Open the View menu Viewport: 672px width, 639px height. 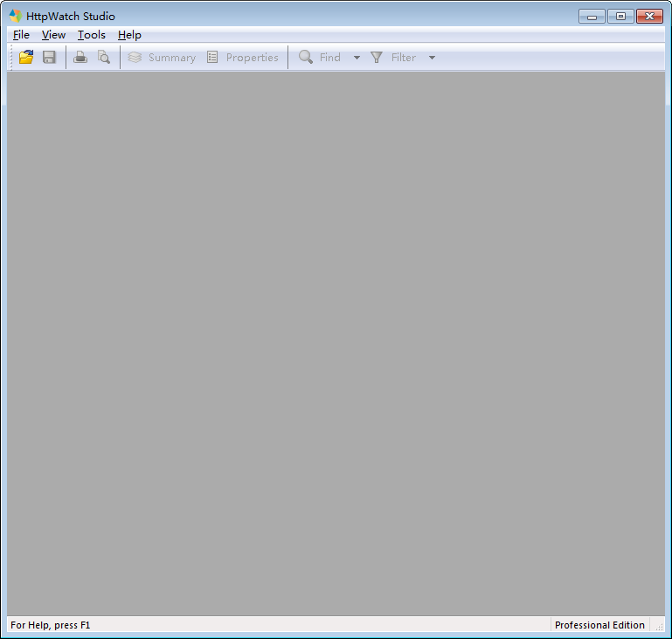tap(53, 35)
